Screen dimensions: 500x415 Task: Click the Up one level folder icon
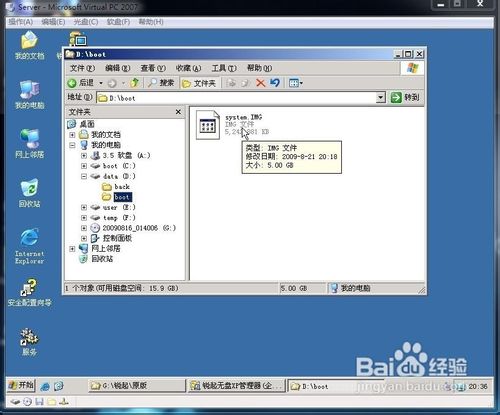134,83
